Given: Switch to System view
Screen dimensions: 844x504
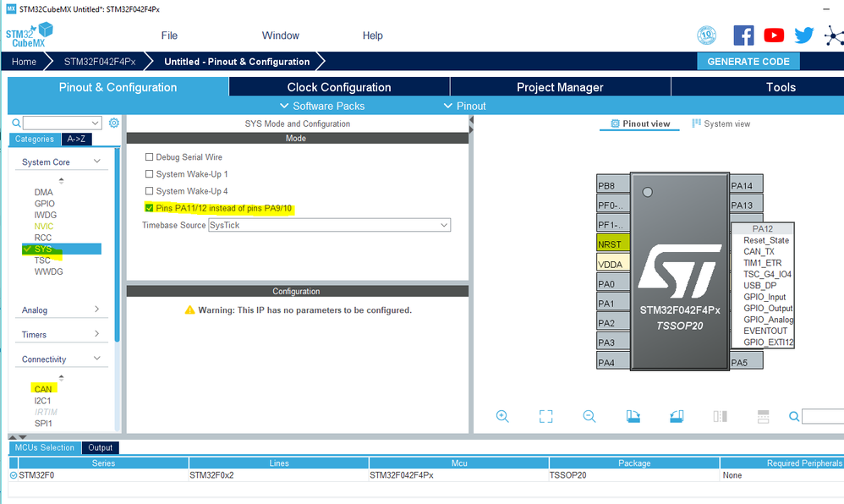Looking at the screenshot, I should click(x=721, y=123).
